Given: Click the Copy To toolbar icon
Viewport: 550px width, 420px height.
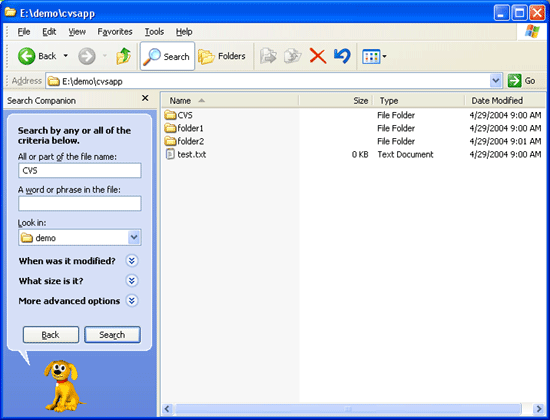Looking at the screenshot, I should (x=293, y=56).
